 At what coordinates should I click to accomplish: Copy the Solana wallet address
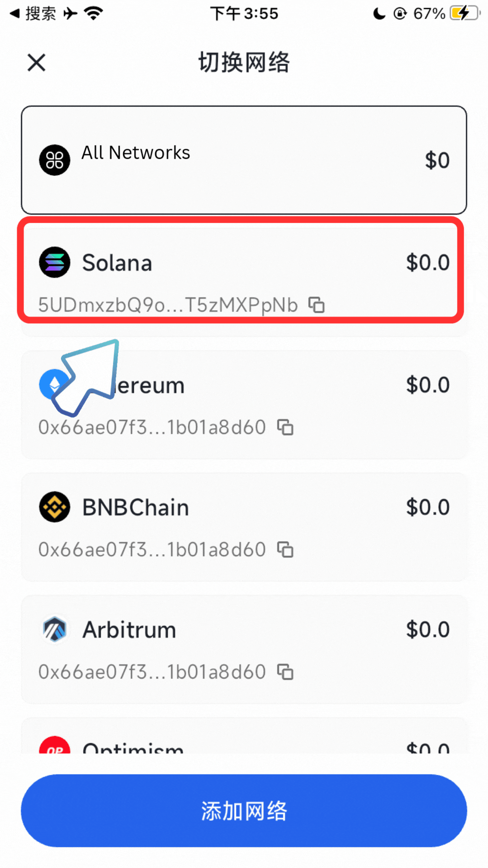[x=316, y=305]
